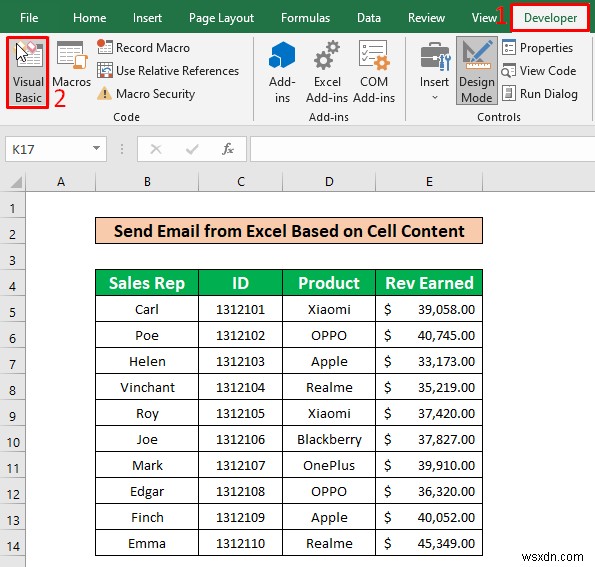
Task: Select the Blackberry product cell
Action: tap(329, 439)
